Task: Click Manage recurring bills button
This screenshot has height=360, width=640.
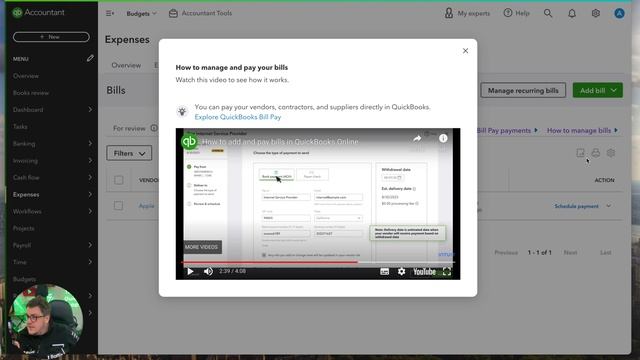Action: [523, 90]
